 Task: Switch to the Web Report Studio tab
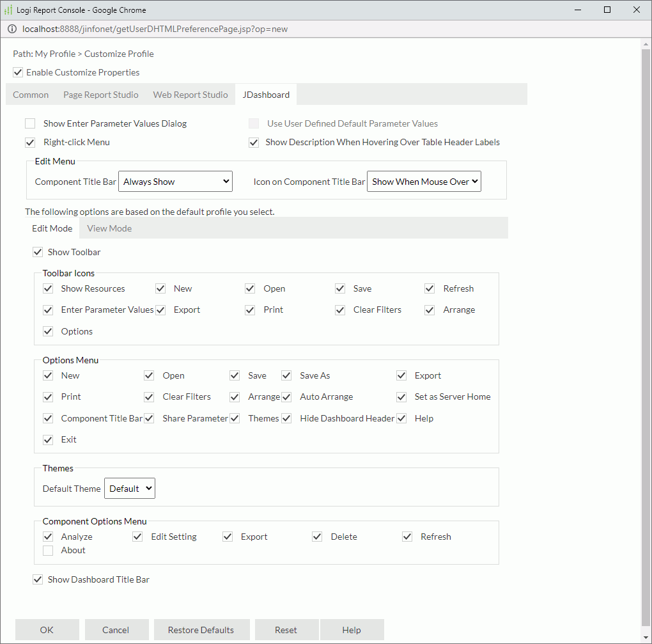click(190, 94)
